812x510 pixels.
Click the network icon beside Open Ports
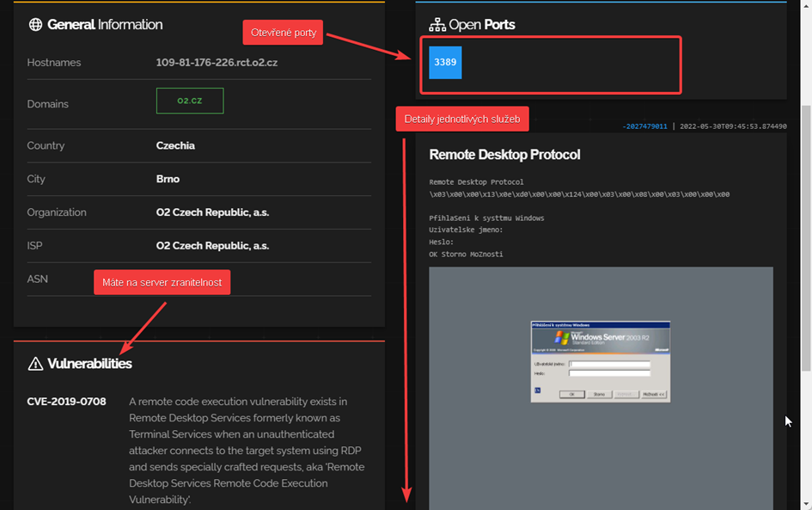pos(437,25)
